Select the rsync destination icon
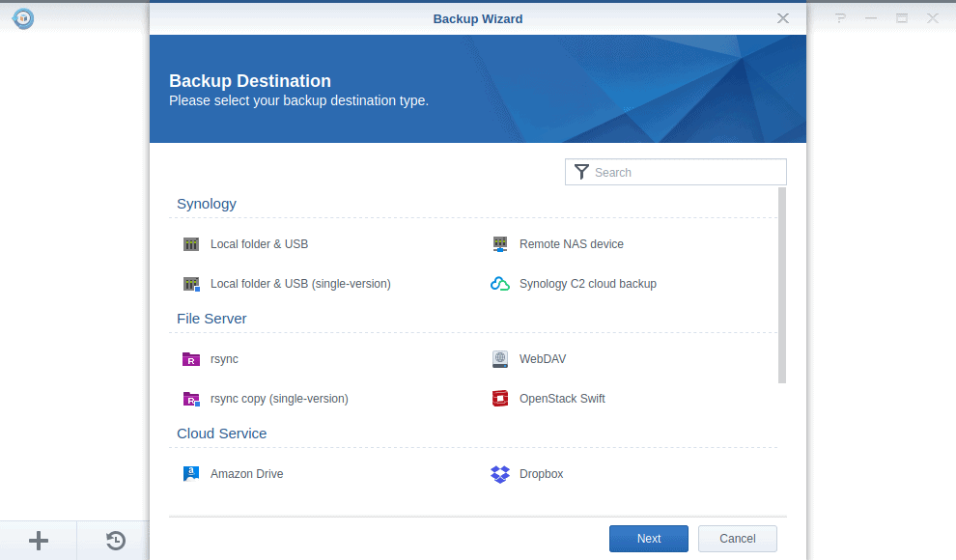Image resolution: width=956 pixels, height=560 pixels. point(191,358)
